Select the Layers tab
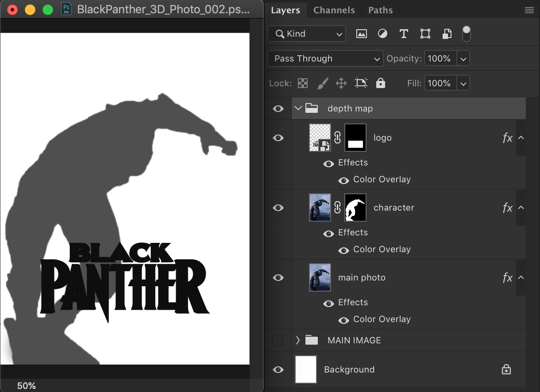540x392 pixels. tap(285, 10)
